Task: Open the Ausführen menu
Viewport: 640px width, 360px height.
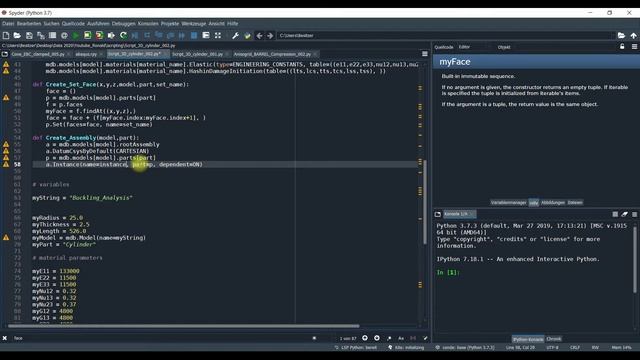Action: pos(98,24)
